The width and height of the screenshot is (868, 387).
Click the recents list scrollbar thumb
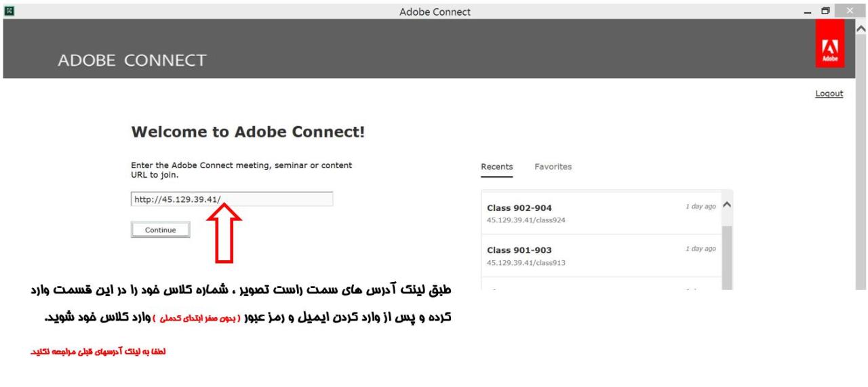point(728,258)
